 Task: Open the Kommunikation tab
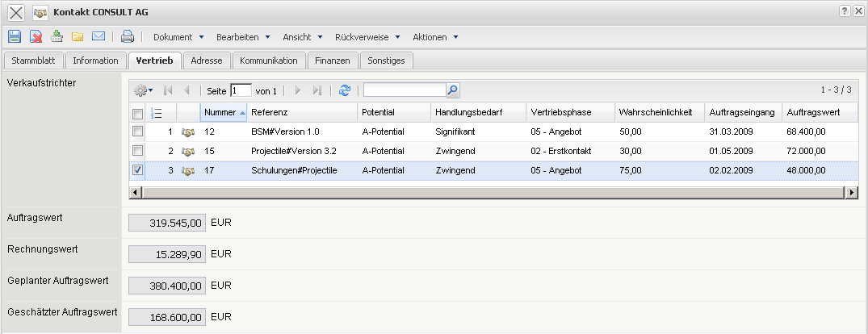(269, 60)
